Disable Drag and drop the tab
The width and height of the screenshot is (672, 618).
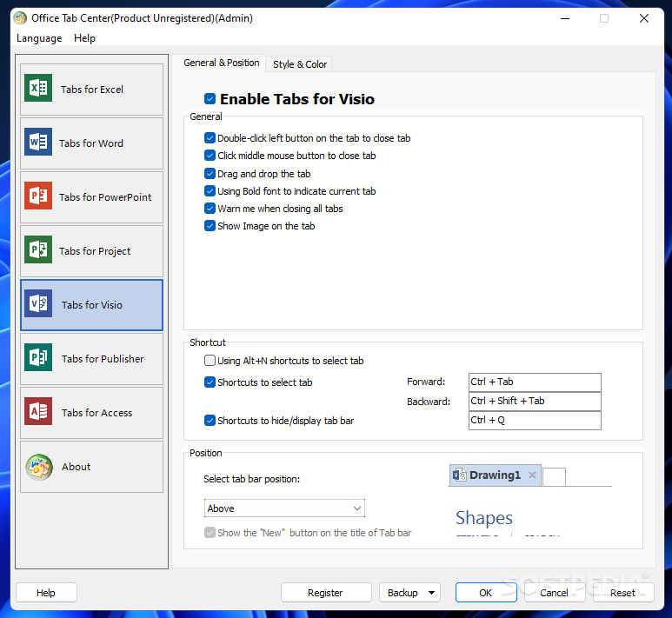pyautogui.click(x=210, y=174)
